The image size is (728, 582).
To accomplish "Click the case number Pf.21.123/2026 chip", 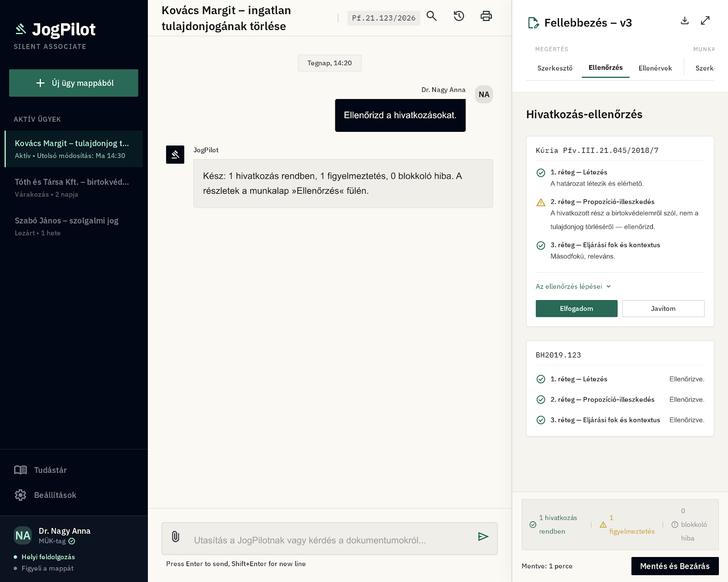I will [x=384, y=18].
